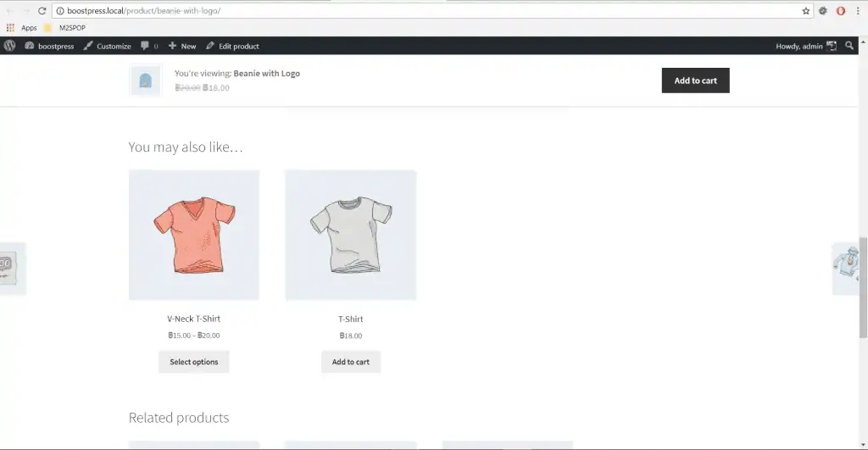Open the comments bubble in the admin bar

point(149,46)
